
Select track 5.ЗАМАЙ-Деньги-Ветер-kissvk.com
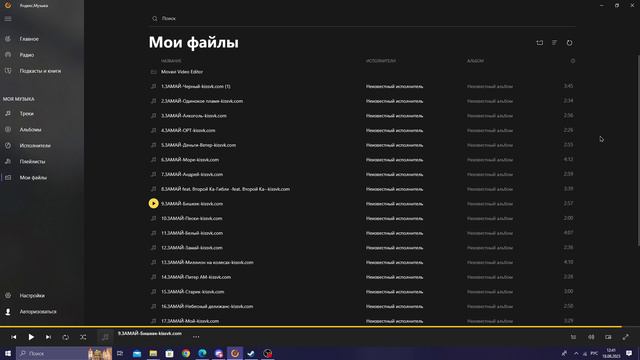362,145
